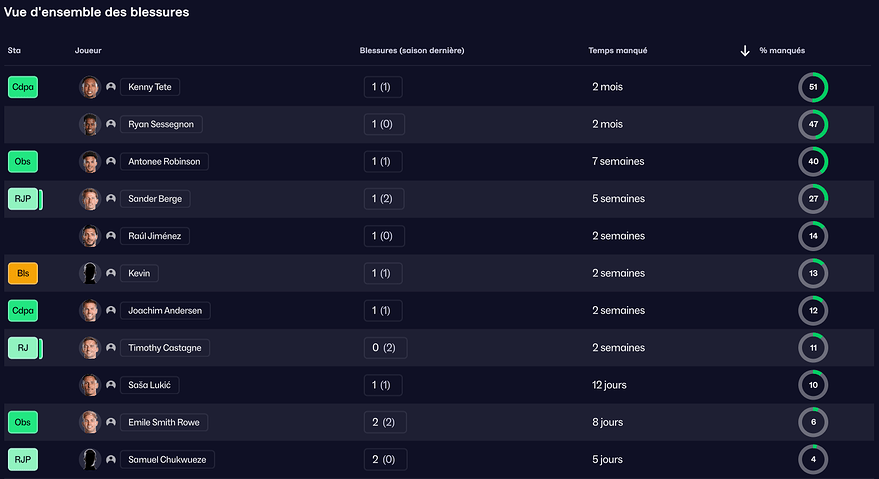The height and width of the screenshot is (479, 879).
Task: Select Timothy Castagne's name button
Action: click(x=165, y=348)
